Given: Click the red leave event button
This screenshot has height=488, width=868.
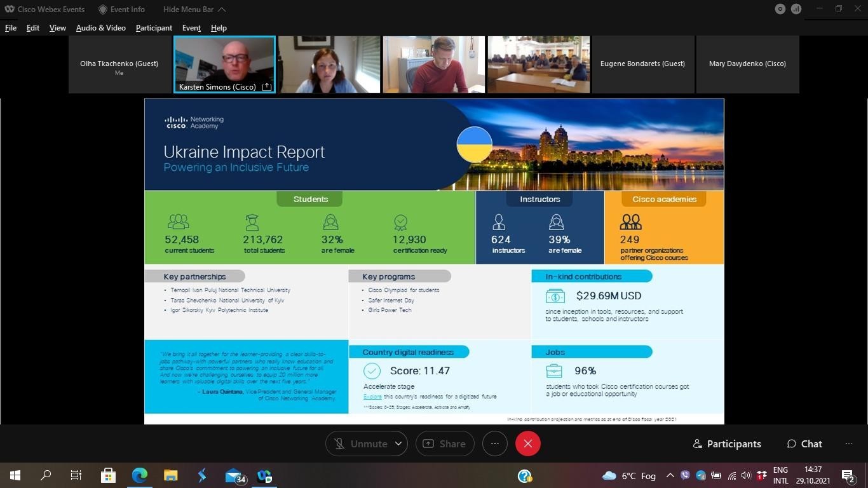Looking at the screenshot, I should click(528, 444).
